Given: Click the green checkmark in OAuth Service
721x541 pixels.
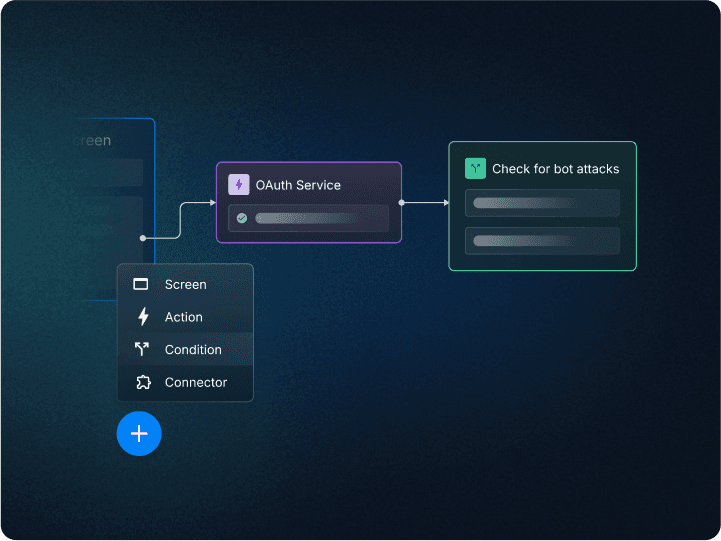Looking at the screenshot, I should 242,218.
